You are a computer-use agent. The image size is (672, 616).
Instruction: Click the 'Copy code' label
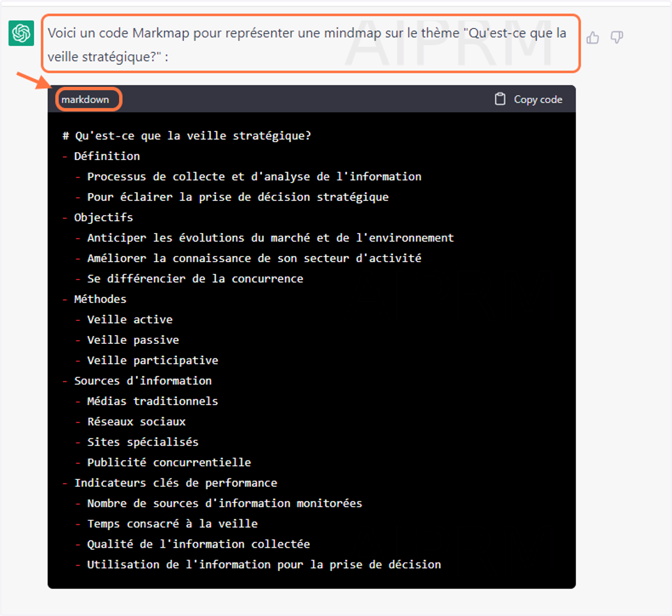pyautogui.click(x=538, y=100)
